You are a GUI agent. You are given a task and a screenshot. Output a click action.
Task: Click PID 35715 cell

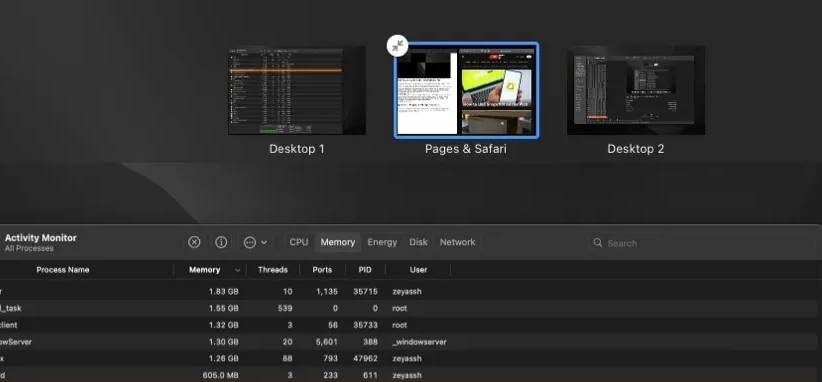point(365,291)
